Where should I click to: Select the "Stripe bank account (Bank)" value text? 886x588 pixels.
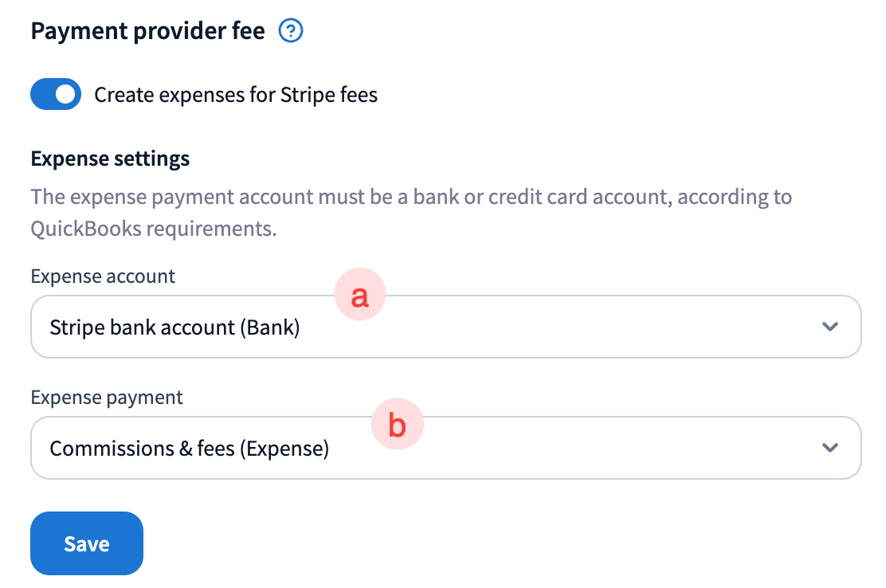coord(174,327)
